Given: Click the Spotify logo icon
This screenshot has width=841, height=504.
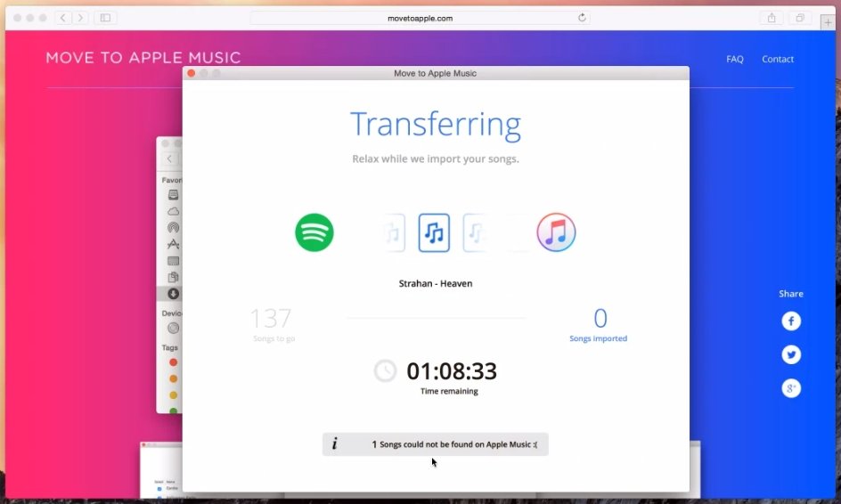Looking at the screenshot, I should point(314,232).
